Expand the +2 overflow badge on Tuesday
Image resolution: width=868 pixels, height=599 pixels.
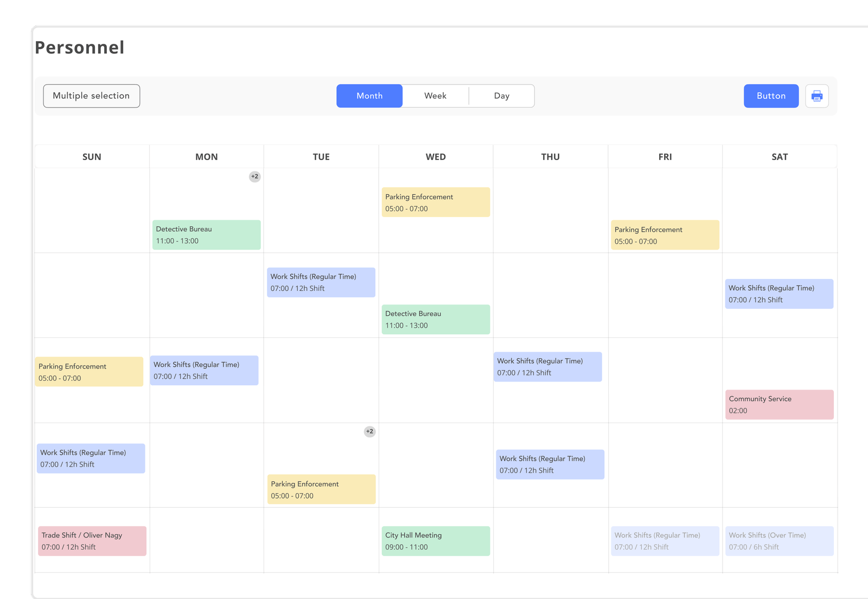pos(369,431)
